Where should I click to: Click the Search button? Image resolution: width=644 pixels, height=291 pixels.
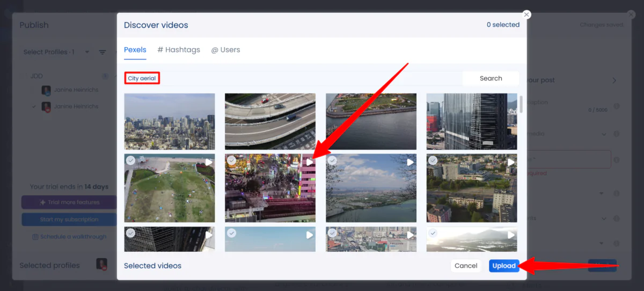[491, 78]
